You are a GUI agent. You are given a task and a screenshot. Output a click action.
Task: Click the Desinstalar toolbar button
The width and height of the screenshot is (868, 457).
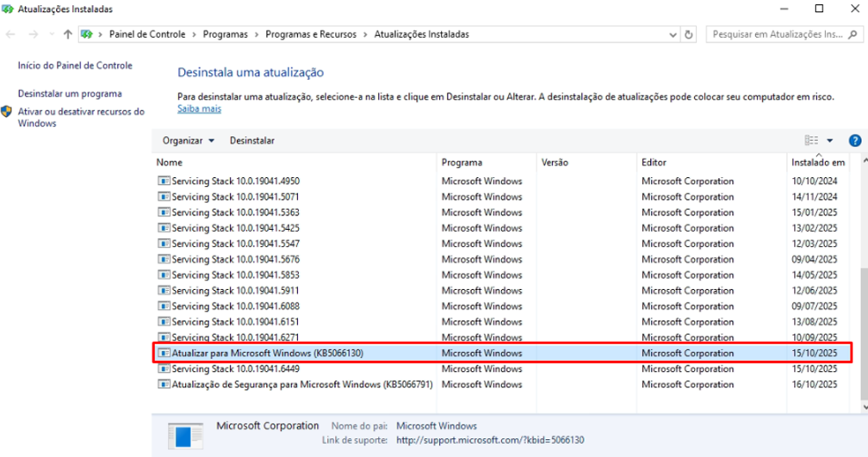[x=251, y=140]
